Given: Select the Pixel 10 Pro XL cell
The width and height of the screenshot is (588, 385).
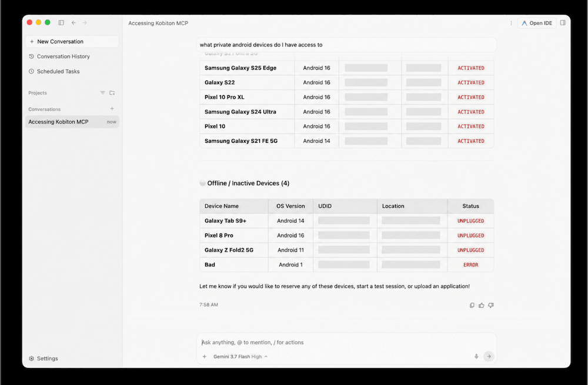Looking at the screenshot, I should point(247,97).
